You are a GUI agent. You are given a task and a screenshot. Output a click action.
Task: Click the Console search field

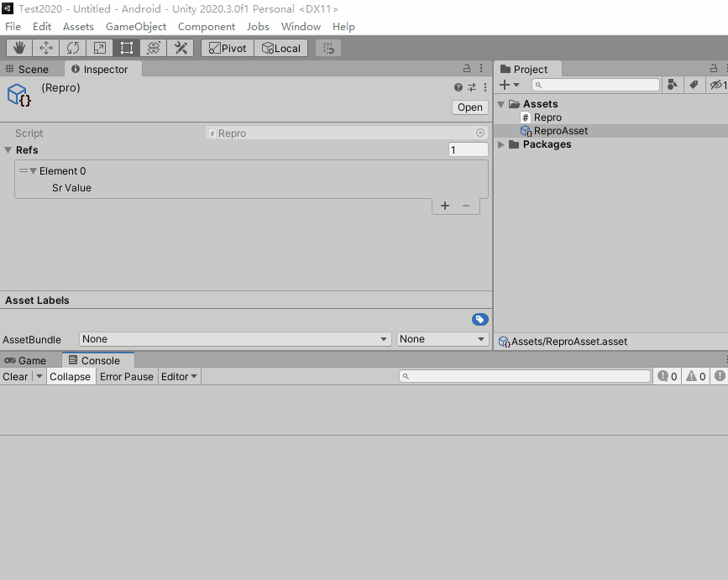pyautogui.click(x=525, y=376)
